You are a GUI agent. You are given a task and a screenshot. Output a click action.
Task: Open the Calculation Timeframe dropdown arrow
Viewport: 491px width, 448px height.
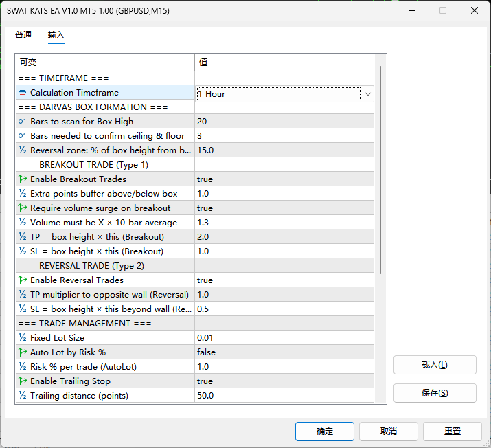click(368, 94)
